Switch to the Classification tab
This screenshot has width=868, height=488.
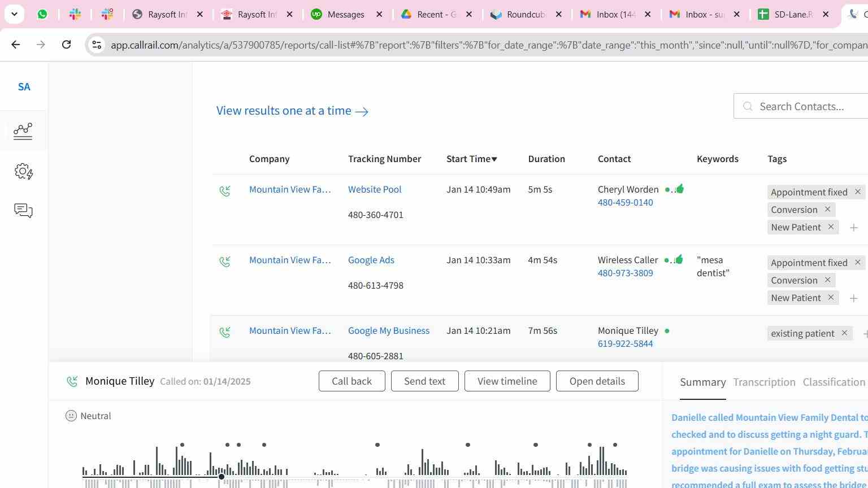click(834, 382)
